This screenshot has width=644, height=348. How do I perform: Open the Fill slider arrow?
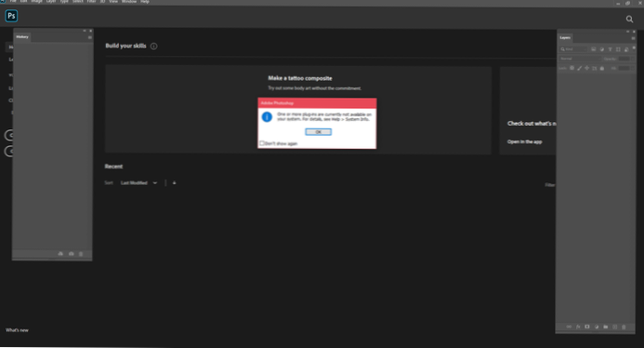[632, 68]
